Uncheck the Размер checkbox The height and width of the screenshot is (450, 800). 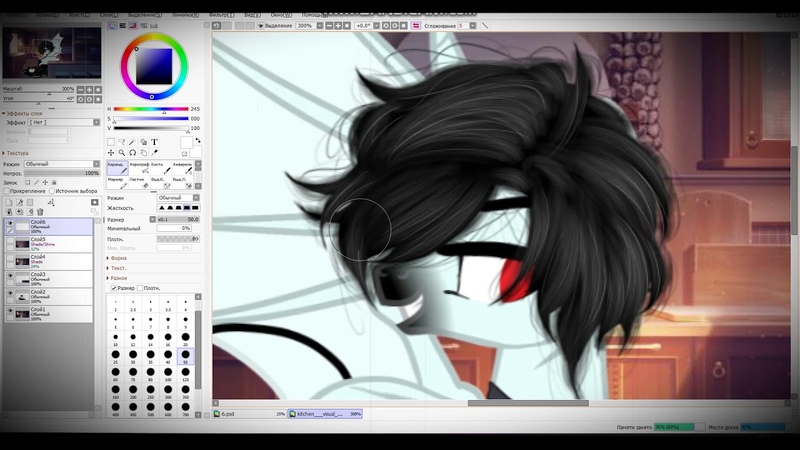coord(114,288)
